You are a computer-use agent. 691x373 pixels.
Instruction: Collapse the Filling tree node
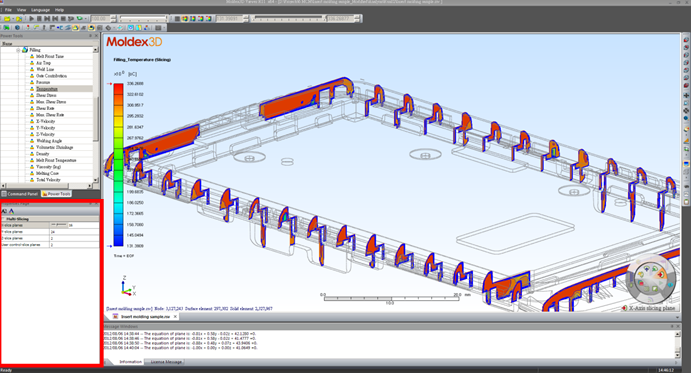(x=18, y=50)
